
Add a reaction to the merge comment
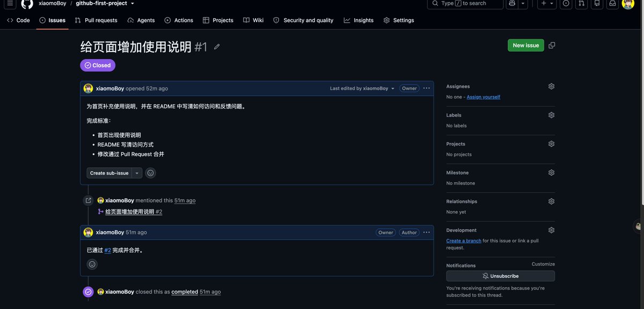tap(92, 264)
